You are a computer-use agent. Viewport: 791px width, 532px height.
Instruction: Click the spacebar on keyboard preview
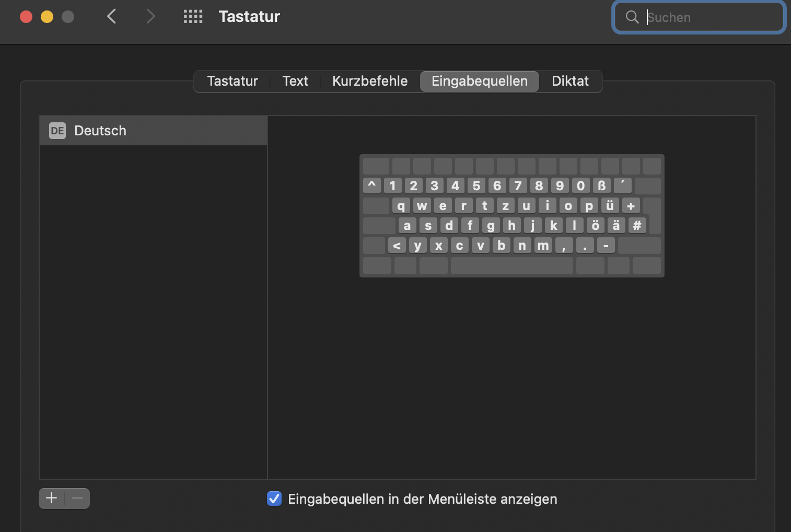point(511,265)
